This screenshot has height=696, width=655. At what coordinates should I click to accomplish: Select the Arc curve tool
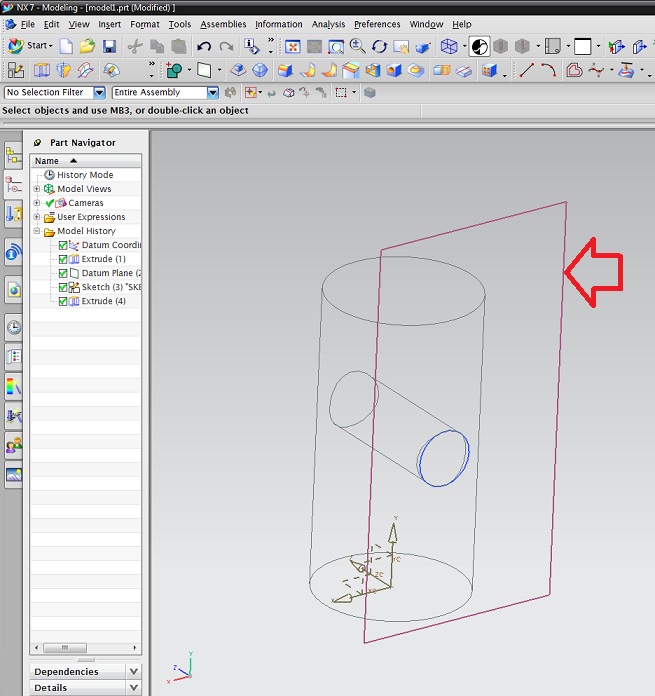[549, 70]
